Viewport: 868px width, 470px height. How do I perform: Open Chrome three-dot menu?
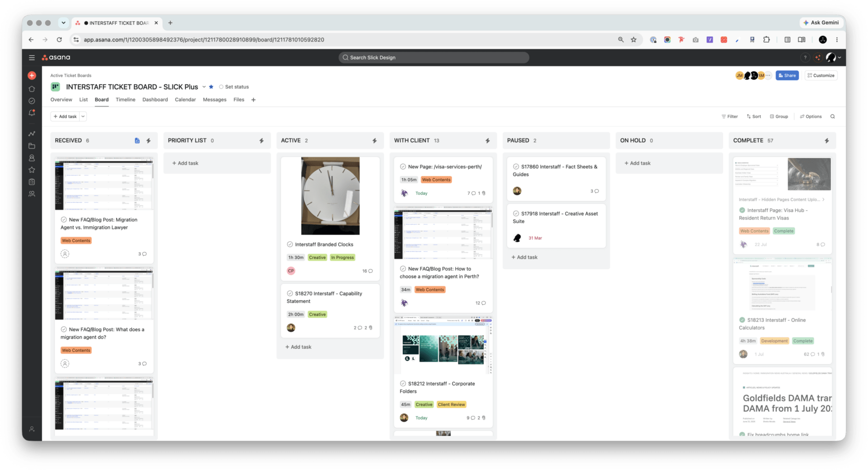pyautogui.click(x=837, y=40)
